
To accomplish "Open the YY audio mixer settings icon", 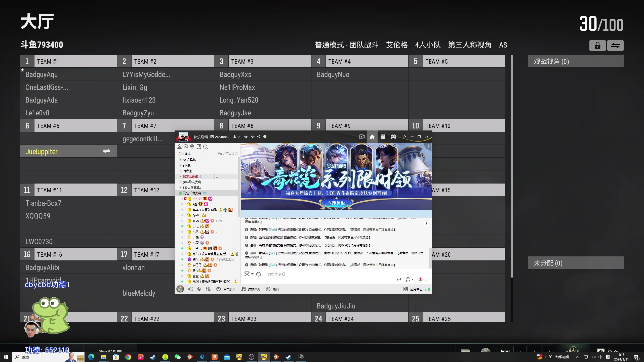I will coord(208,289).
